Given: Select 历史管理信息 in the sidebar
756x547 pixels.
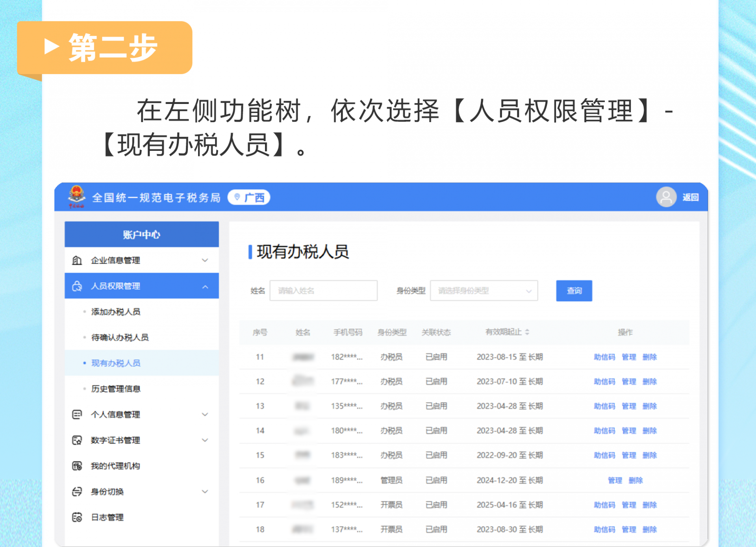Looking at the screenshot, I should click(116, 389).
